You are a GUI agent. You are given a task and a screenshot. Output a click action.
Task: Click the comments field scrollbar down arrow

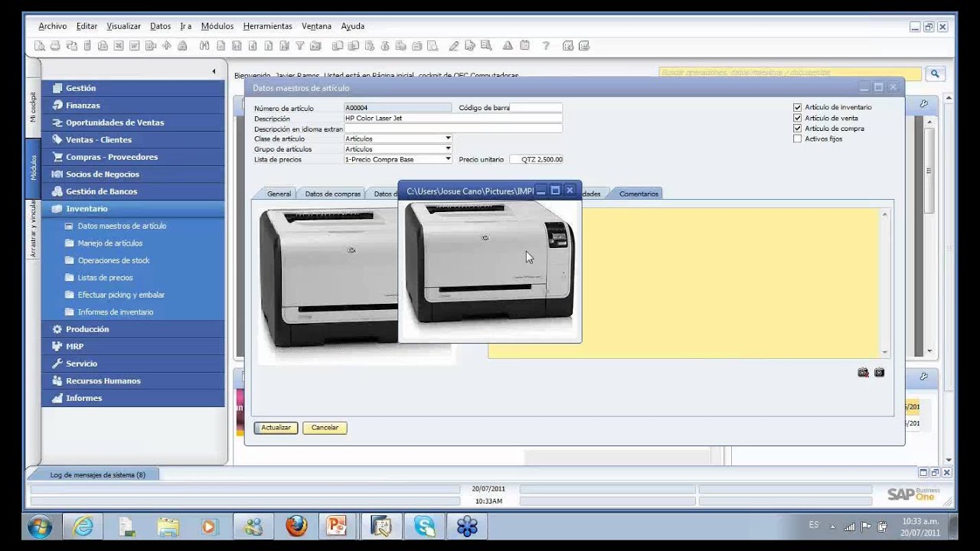click(x=885, y=352)
